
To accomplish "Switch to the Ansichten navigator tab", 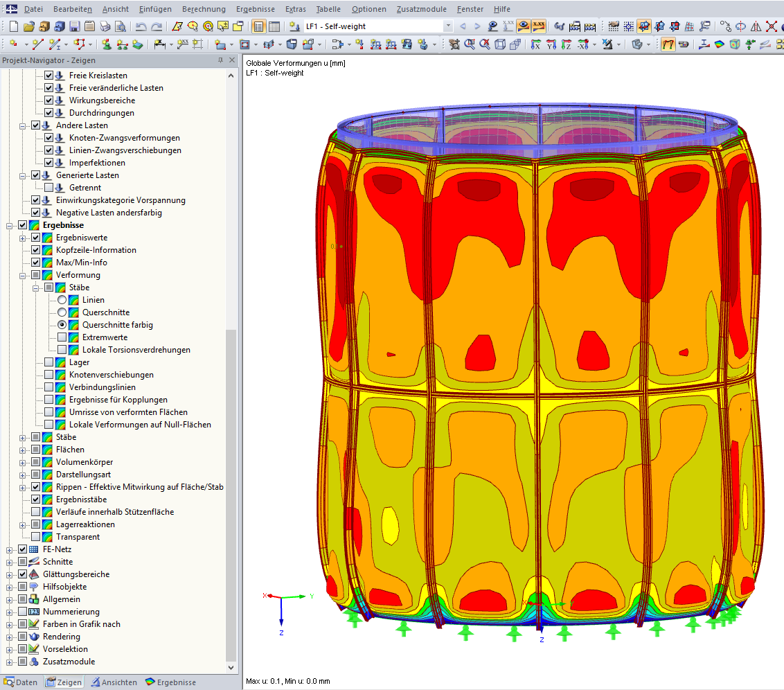I will [x=114, y=682].
